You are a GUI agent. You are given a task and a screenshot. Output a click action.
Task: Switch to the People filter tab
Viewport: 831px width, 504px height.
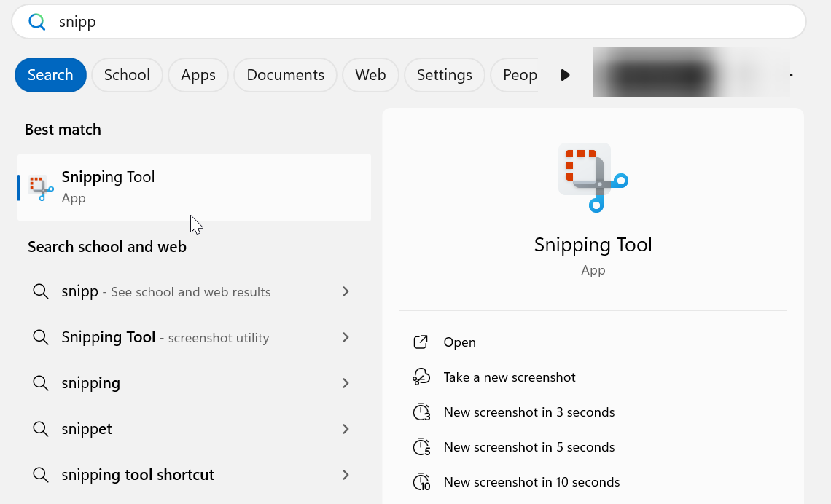[514, 75]
